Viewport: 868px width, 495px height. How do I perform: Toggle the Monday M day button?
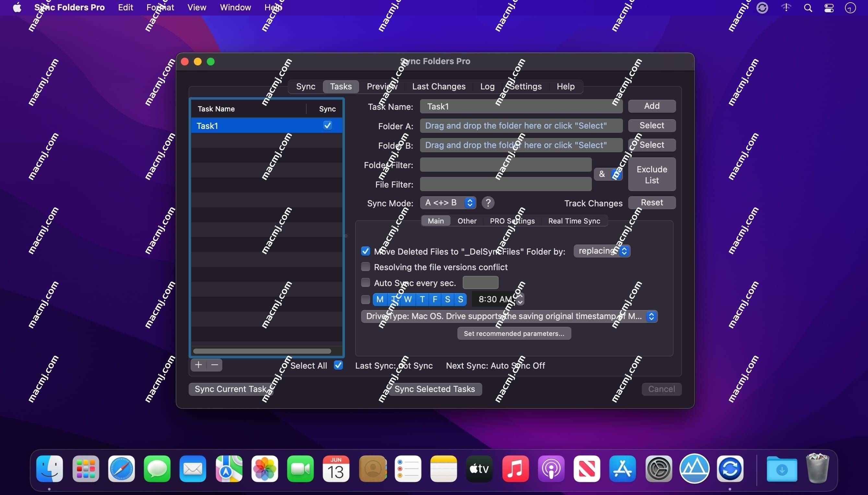click(x=380, y=300)
